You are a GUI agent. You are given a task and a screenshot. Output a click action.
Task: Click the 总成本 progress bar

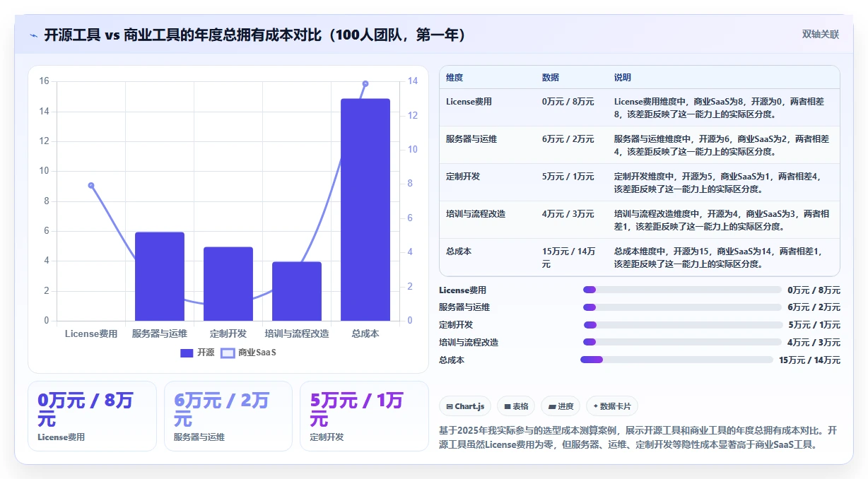676,360
